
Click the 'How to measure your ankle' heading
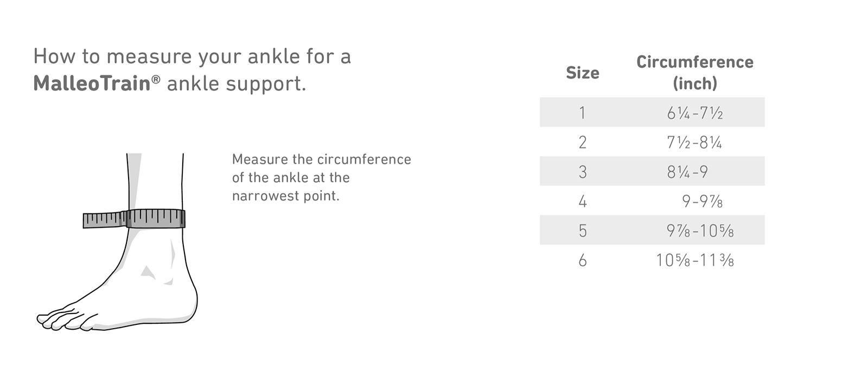pos(192,56)
